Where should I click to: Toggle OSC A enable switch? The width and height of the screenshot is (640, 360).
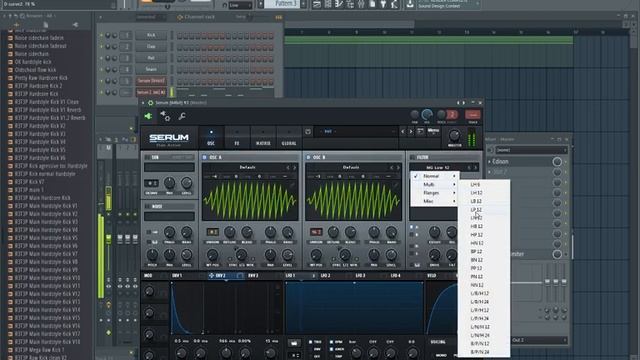pyautogui.click(x=204, y=157)
